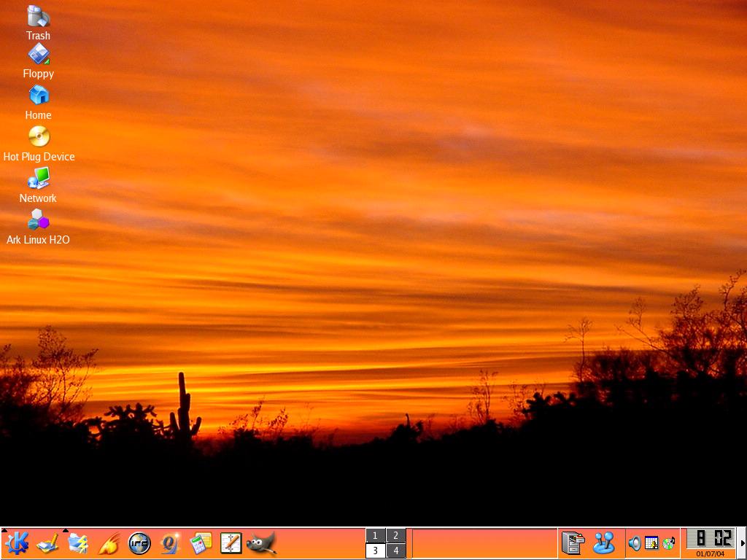This screenshot has width=747, height=560.
Task: Open the KDE K menu
Action: tap(17, 543)
